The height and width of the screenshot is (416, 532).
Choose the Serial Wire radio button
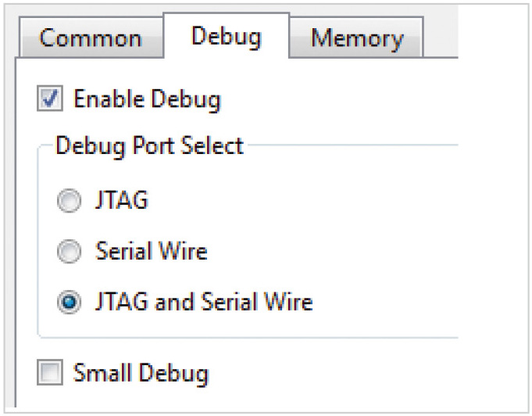pyautogui.click(x=70, y=252)
